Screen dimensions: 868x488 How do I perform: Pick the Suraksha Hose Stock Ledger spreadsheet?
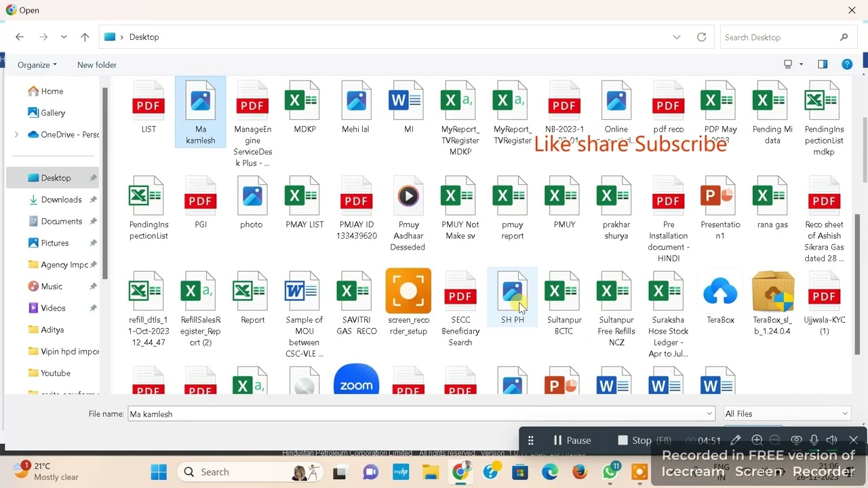[x=668, y=314]
